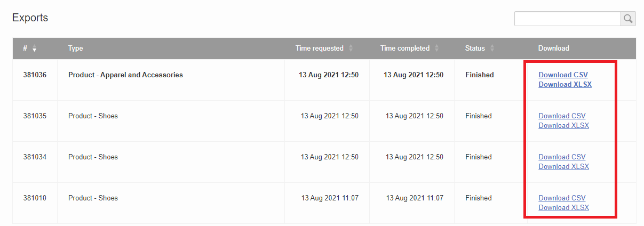
Task: Download CSV for export 381034
Action: [562, 157]
